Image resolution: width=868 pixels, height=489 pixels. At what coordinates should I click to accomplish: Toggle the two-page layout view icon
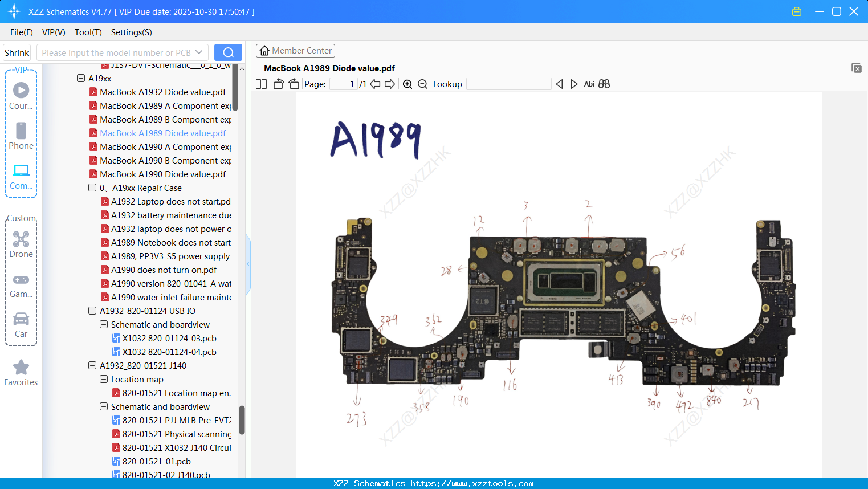point(261,84)
